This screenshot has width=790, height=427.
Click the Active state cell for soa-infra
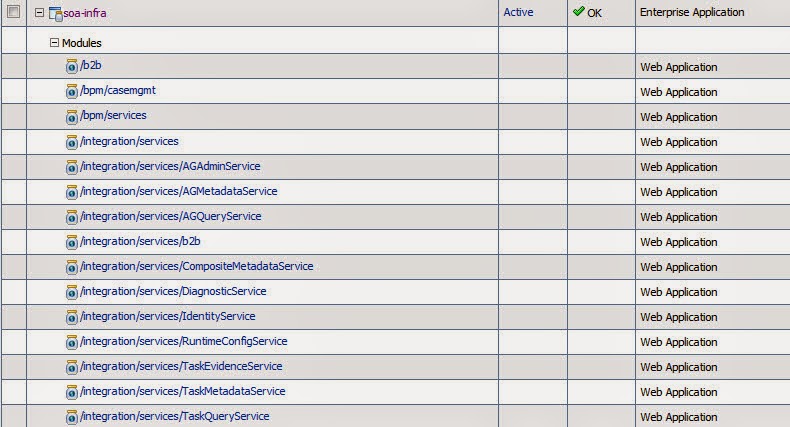pyautogui.click(x=518, y=12)
